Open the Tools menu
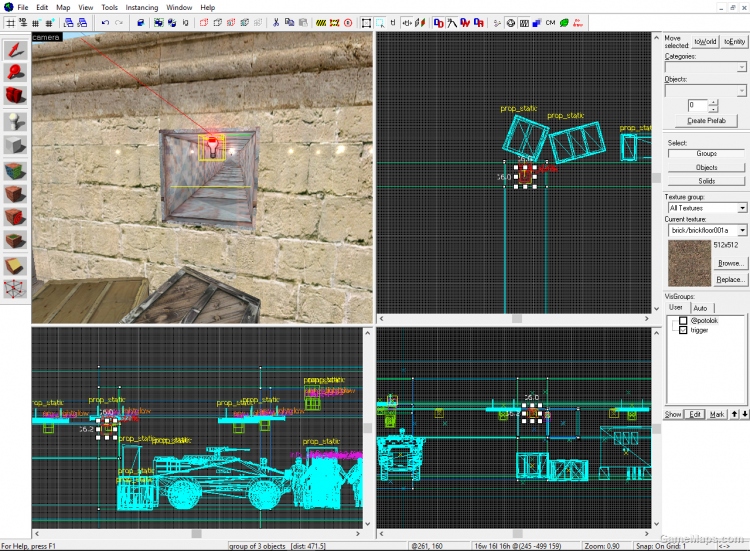 [x=109, y=7]
